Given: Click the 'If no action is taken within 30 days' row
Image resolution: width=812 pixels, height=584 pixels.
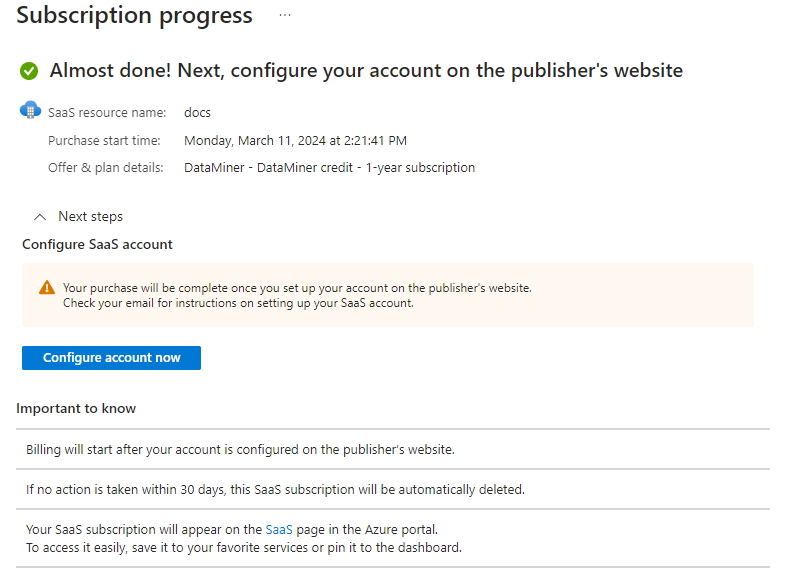Looking at the screenshot, I should coord(393,489).
